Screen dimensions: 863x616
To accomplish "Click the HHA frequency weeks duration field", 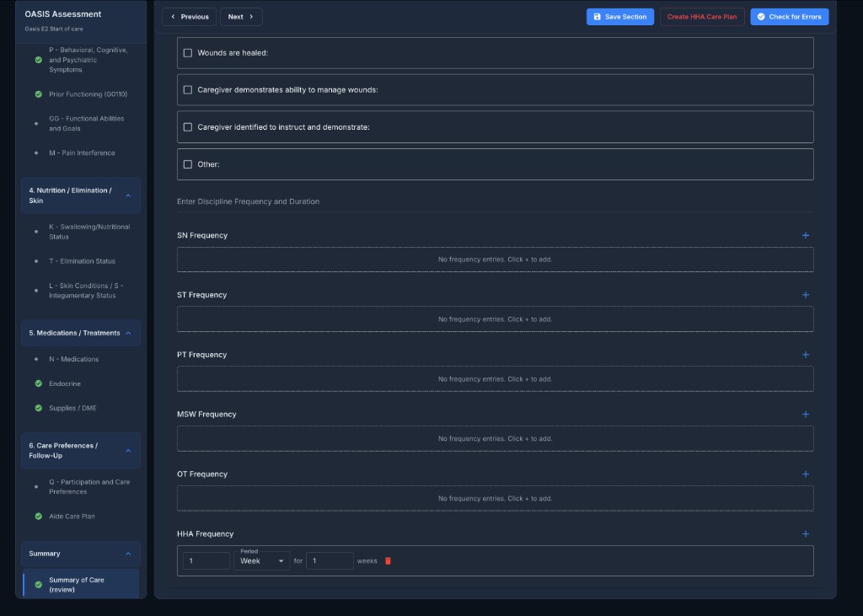I will coord(330,561).
